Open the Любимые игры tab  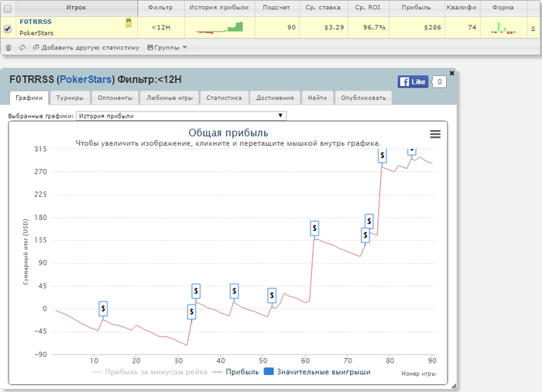pyautogui.click(x=170, y=98)
